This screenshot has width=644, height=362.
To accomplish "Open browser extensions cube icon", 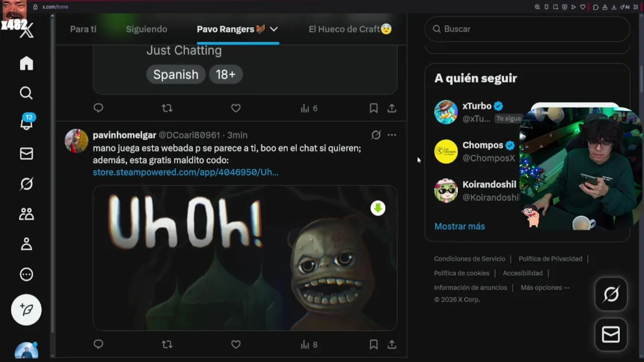I will point(596,7).
